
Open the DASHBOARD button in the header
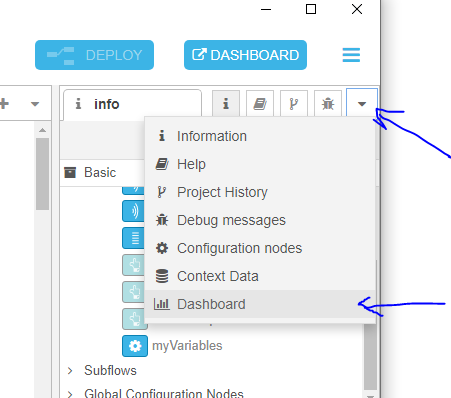(x=245, y=55)
